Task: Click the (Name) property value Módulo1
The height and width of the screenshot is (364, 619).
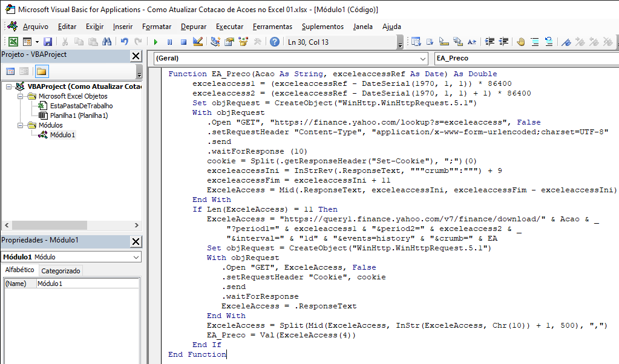Action: [x=88, y=284]
